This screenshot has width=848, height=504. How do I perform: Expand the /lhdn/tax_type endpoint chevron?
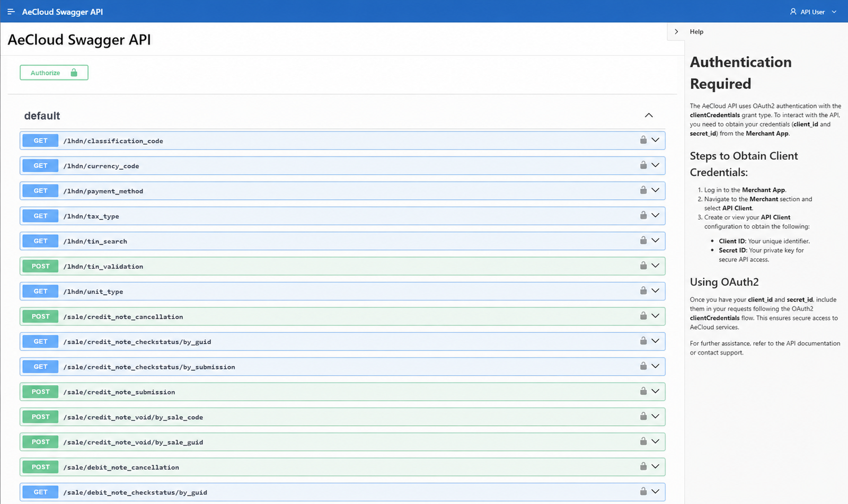656,215
